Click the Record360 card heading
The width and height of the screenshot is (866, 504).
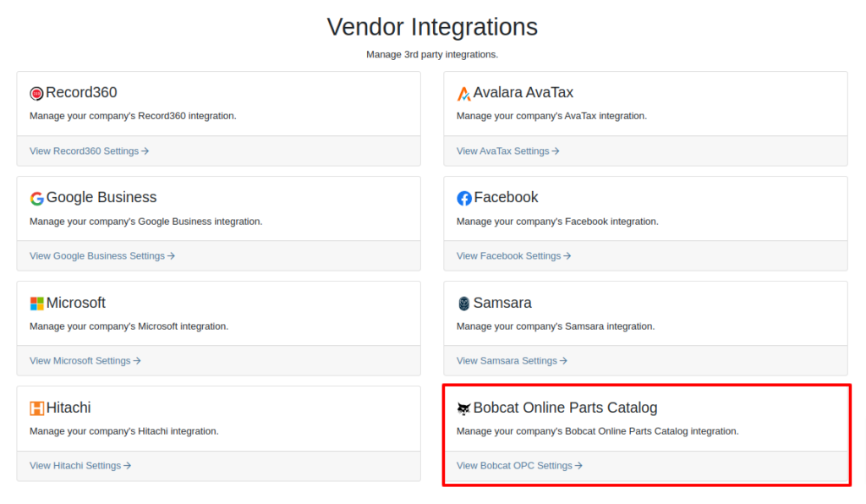pos(81,92)
